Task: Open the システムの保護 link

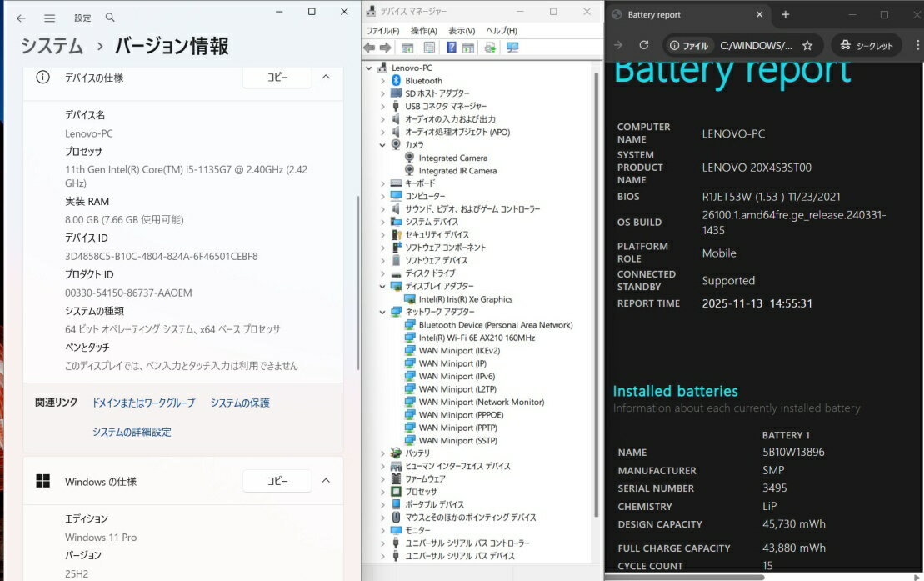Action: [240, 403]
